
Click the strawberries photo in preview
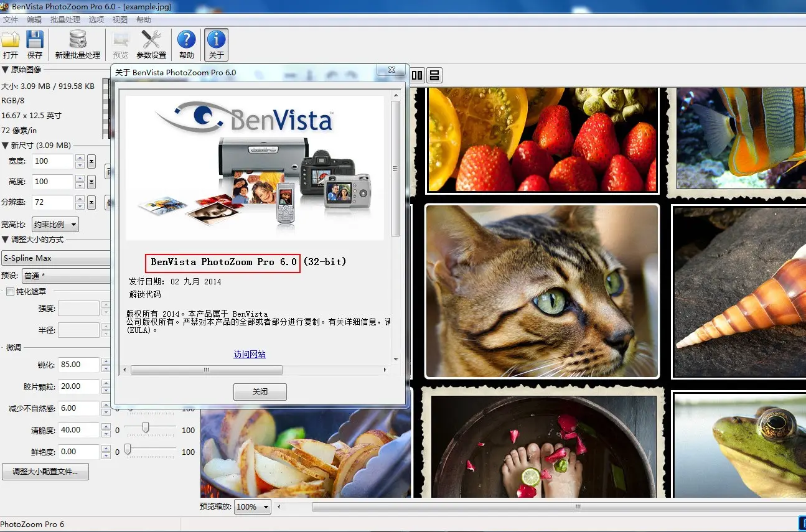(542, 140)
